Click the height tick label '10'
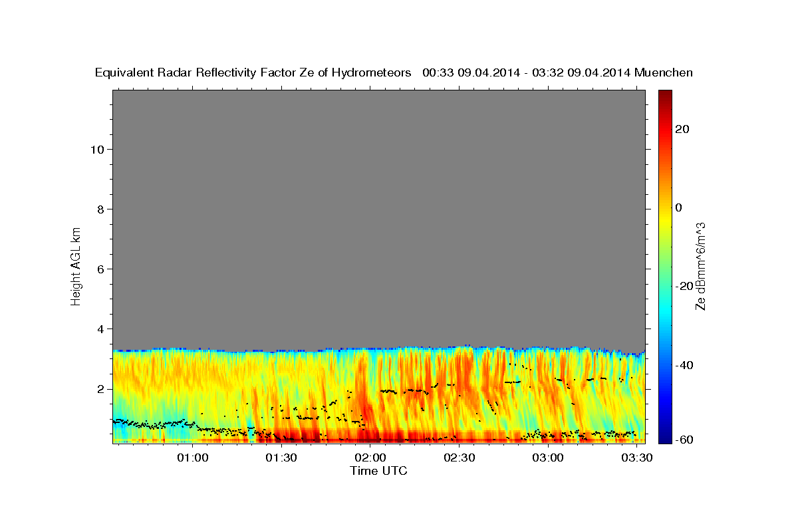798x532 pixels. [x=96, y=149]
